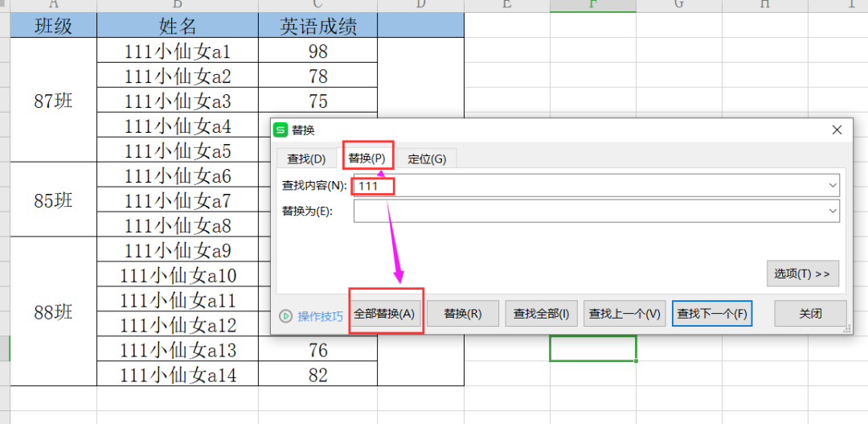868x424 pixels.
Task: Expand the 替换为 dropdown arrow
Action: (x=833, y=212)
